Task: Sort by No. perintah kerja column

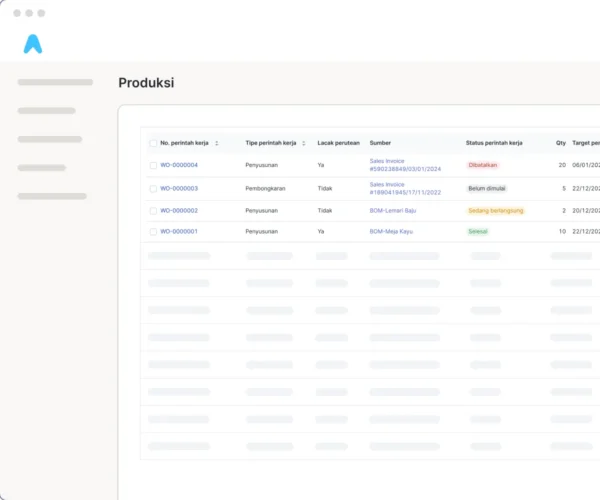Action: (217, 143)
